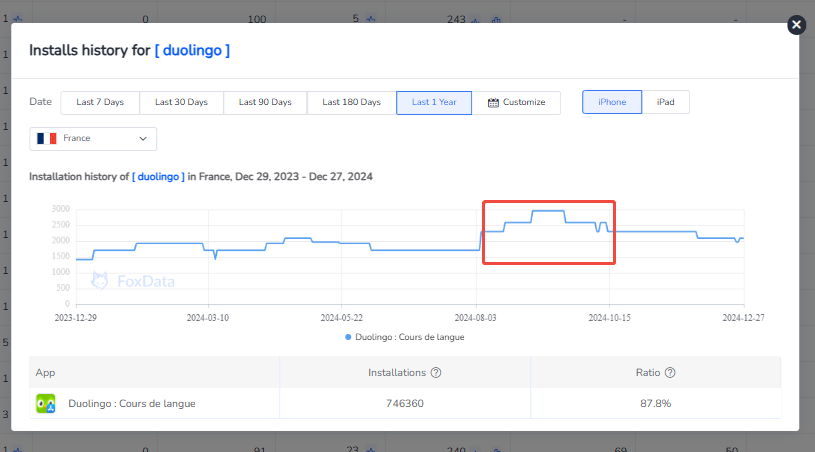This screenshot has width=815, height=452.
Task: Select the Last 1 Year range
Action: tap(434, 102)
